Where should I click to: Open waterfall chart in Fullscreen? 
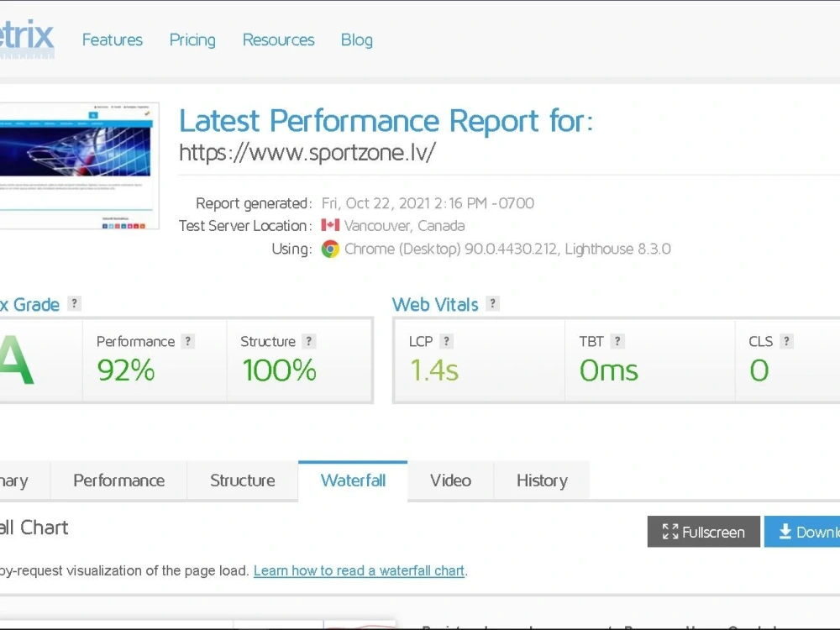(x=703, y=532)
